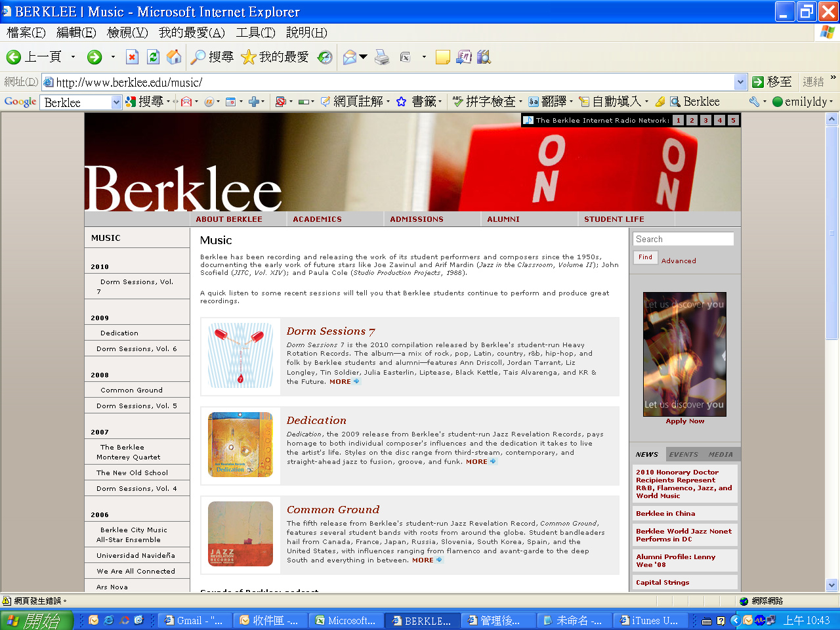Click the Stop loading page icon
Viewport: 840px width, 630px height.
132,58
